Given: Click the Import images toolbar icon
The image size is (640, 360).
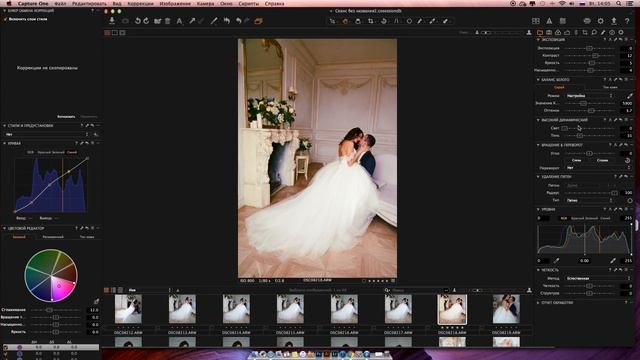Looking at the screenshot, I should click(x=112, y=20).
